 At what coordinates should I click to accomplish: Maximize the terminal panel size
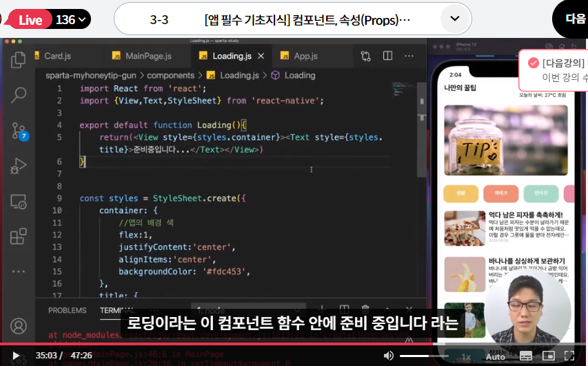coord(387,309)
